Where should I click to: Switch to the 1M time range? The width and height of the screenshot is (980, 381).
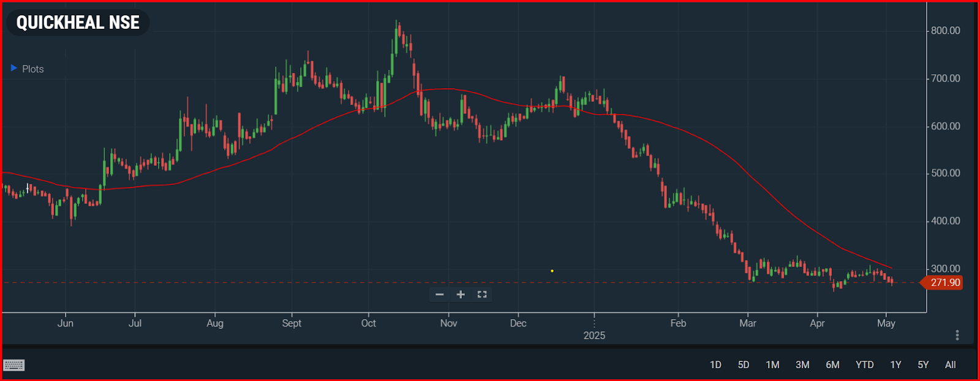point(772,365)
